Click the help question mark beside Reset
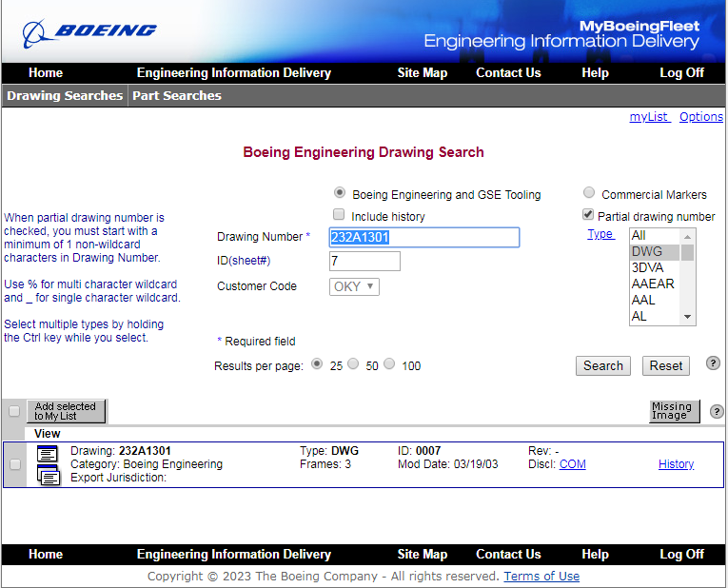The image size is (728, 588). tap(713, 363)
